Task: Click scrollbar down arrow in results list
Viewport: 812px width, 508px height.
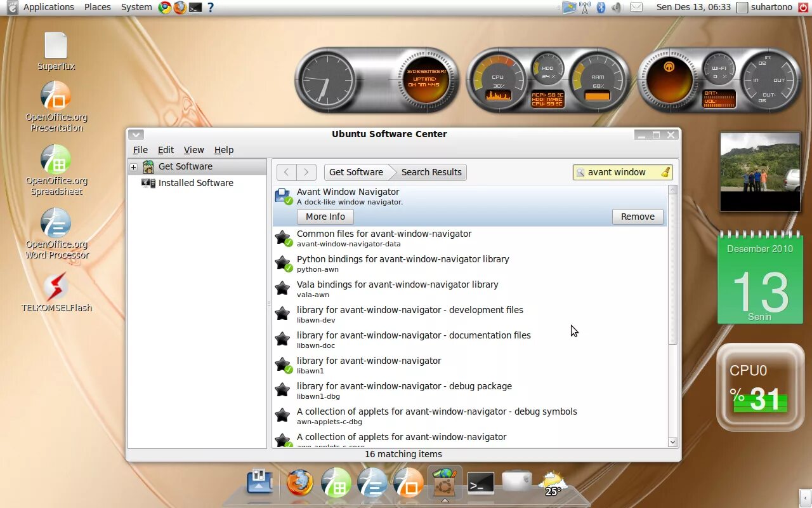Action: click(672, 442)
